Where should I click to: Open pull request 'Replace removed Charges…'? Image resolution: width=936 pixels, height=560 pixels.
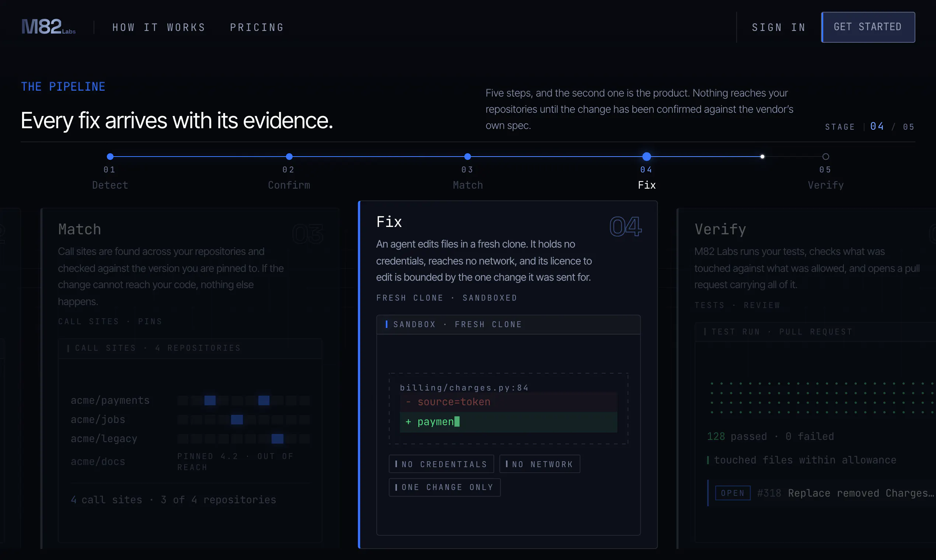point(861,493)
